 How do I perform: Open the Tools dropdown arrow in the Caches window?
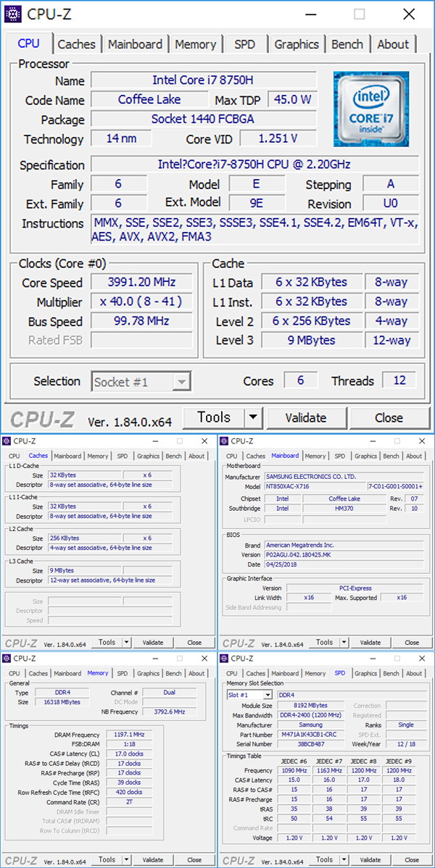[126, 643]
